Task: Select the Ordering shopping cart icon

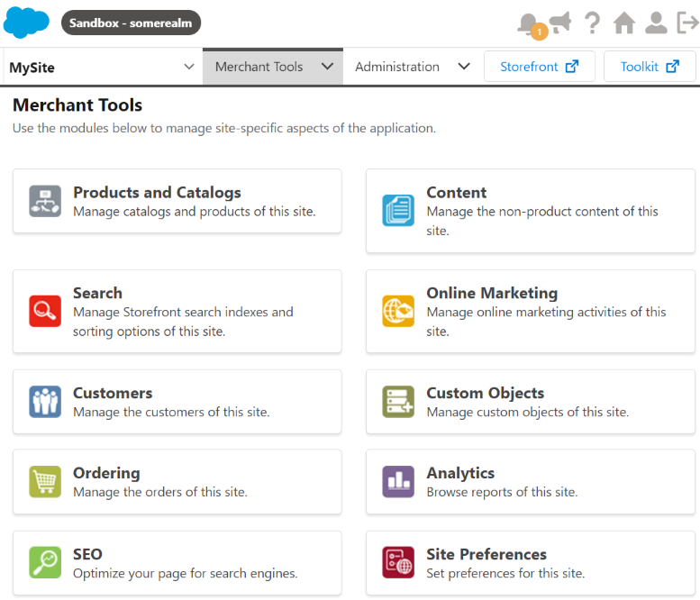Action: (x=45, y=481)
